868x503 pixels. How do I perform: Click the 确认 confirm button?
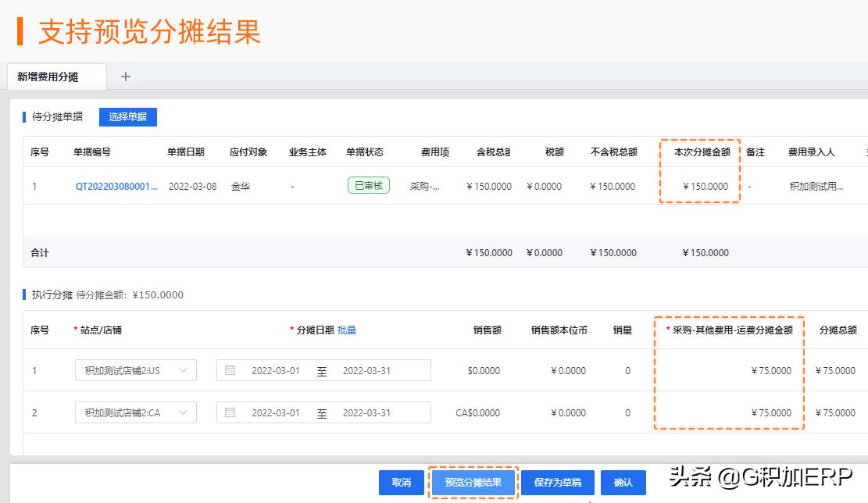[x=623, y=483]
